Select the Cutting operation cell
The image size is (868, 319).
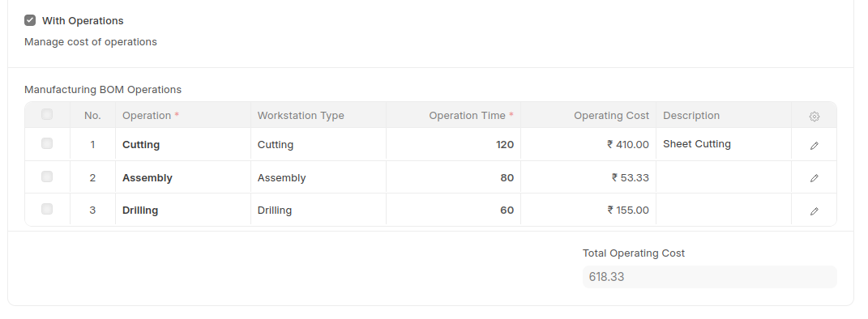(182, 144)
